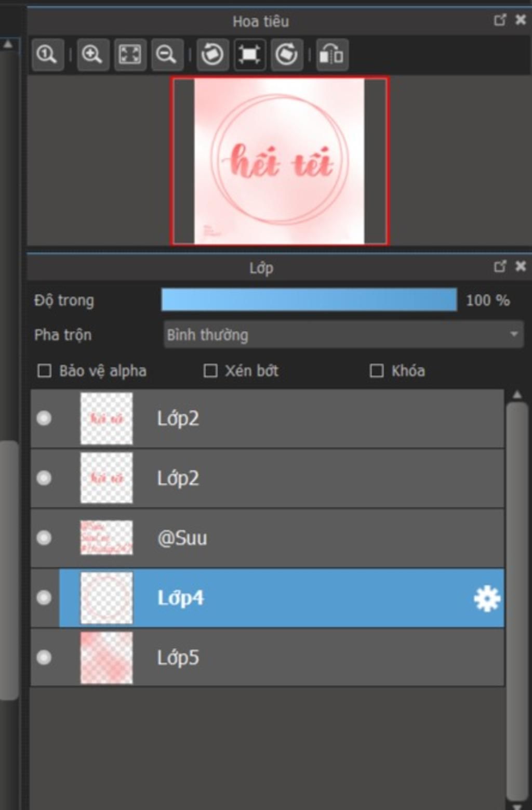Adjust the Độ trong opacity slider
This screenshot has width=532, height=810.
(309, 300)
